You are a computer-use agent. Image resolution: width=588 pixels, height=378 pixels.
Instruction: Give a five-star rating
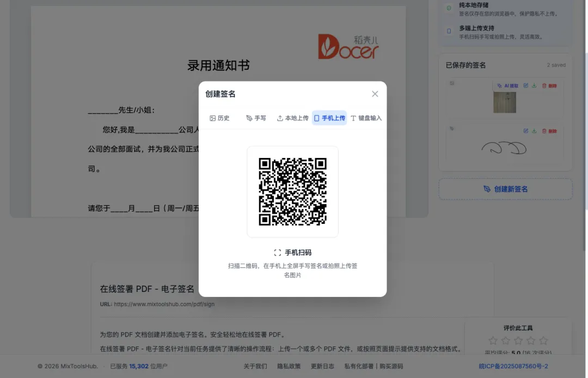[x=543, y=340]
